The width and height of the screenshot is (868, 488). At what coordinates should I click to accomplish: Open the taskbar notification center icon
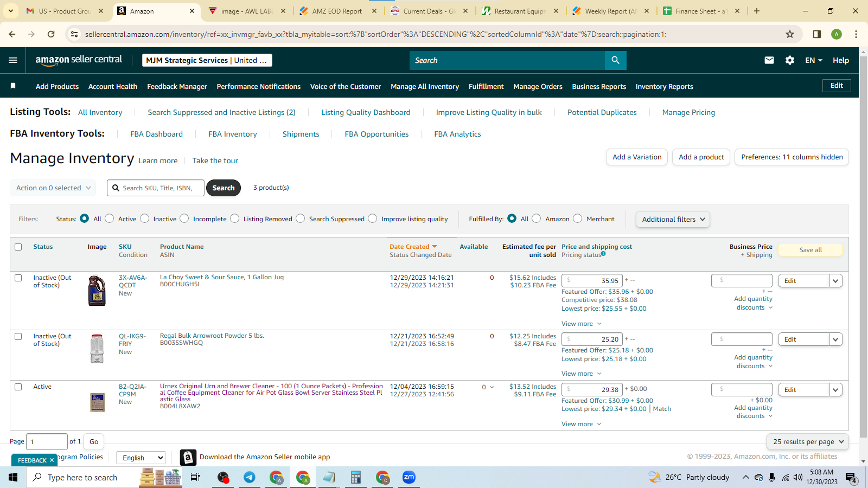tap(851, 478)
